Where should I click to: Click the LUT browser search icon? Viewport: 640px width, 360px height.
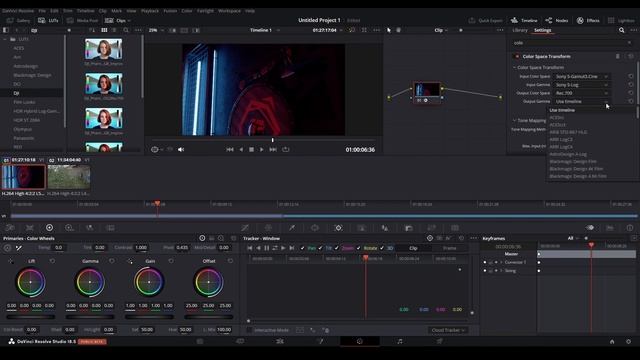coord(126,30)
